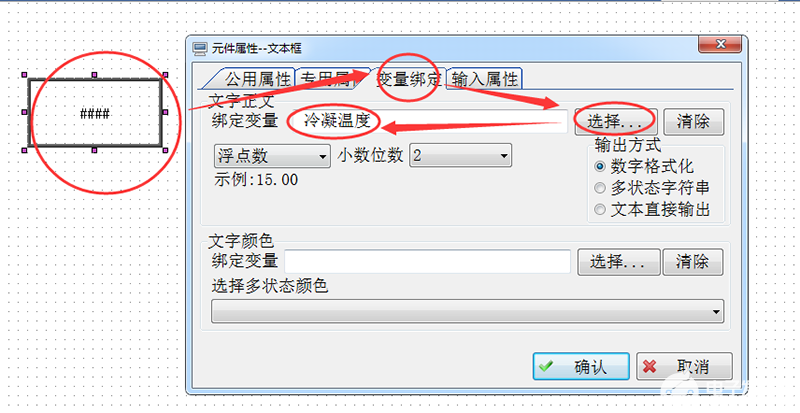
Task: Select 数字格式化 output mode
Action: pyautogui.click(x=600, y=166)
